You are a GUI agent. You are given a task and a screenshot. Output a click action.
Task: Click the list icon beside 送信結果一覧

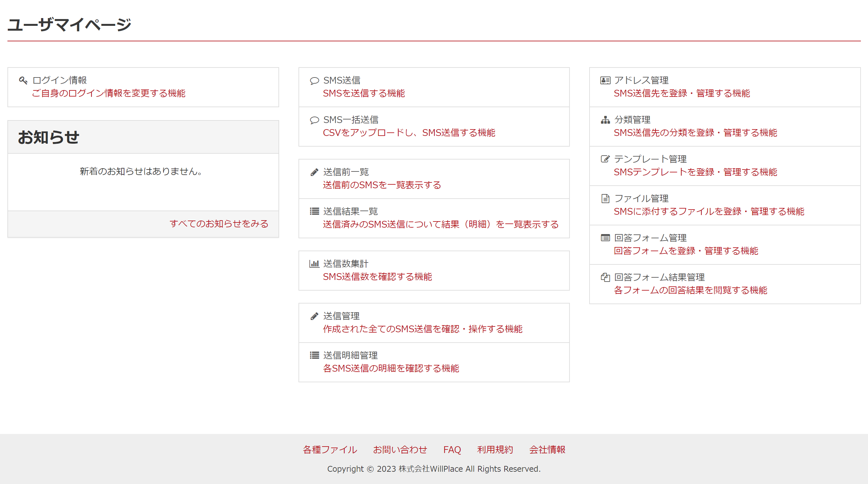tap(314, 211)
